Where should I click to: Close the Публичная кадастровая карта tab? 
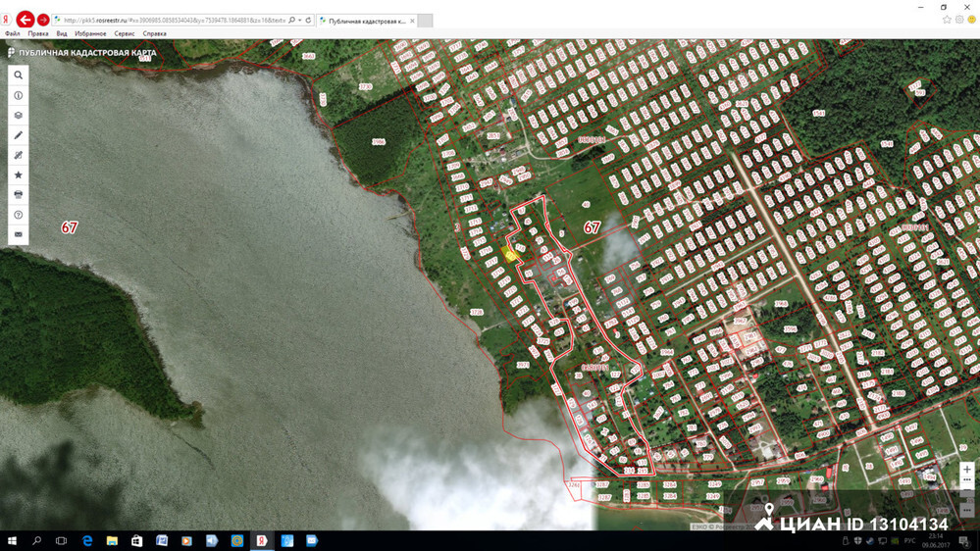[412, 21]
